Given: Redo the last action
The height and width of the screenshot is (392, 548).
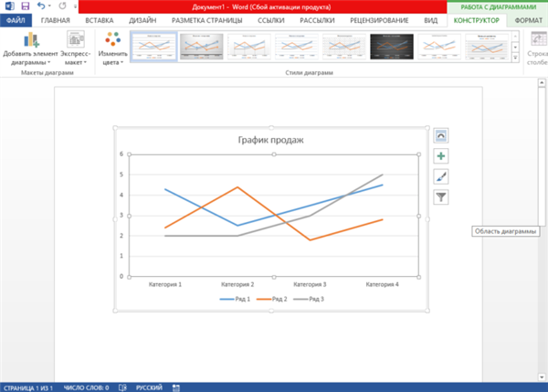Looking at the screenshot, I should [x=62, y=6].
